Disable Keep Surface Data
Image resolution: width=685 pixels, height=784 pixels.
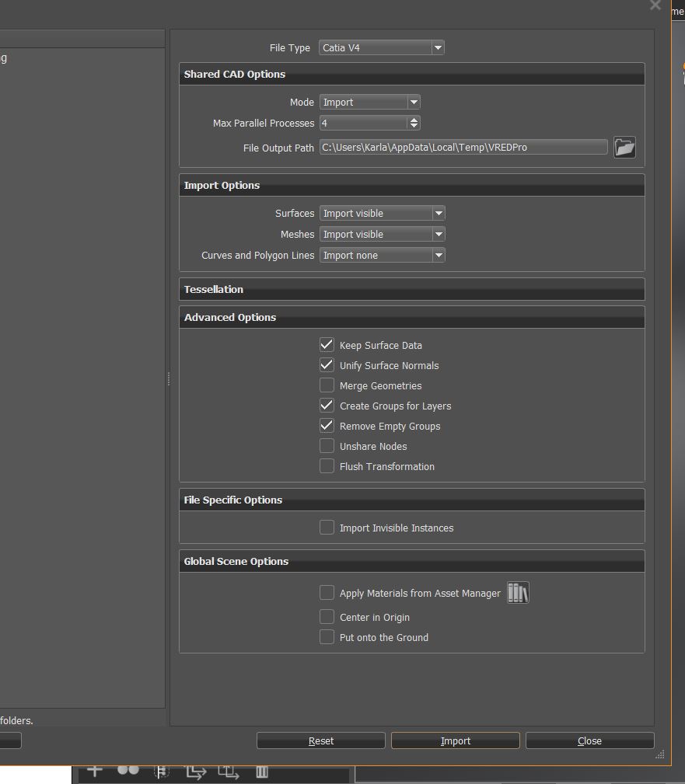coord(327,344)
